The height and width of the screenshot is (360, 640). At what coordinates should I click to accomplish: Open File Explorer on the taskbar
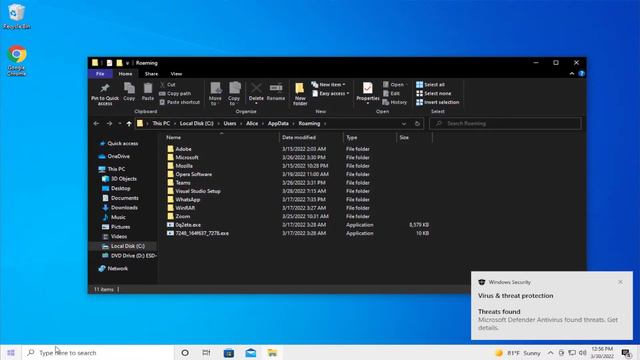coord(272,353)
